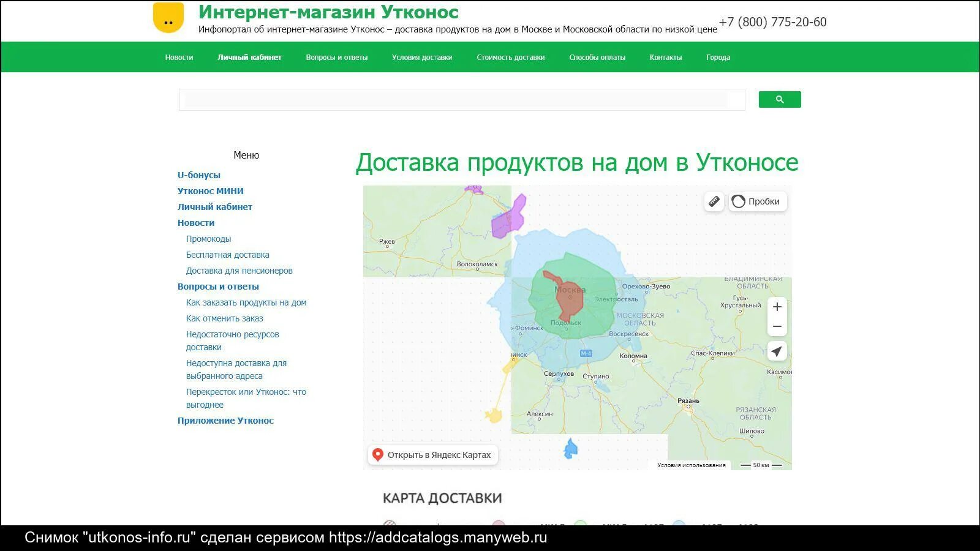Screen dimensions: 980x551
Task: Open Перекресток или Утконос: что выгоднее
Action: click(x=246, y=399)
